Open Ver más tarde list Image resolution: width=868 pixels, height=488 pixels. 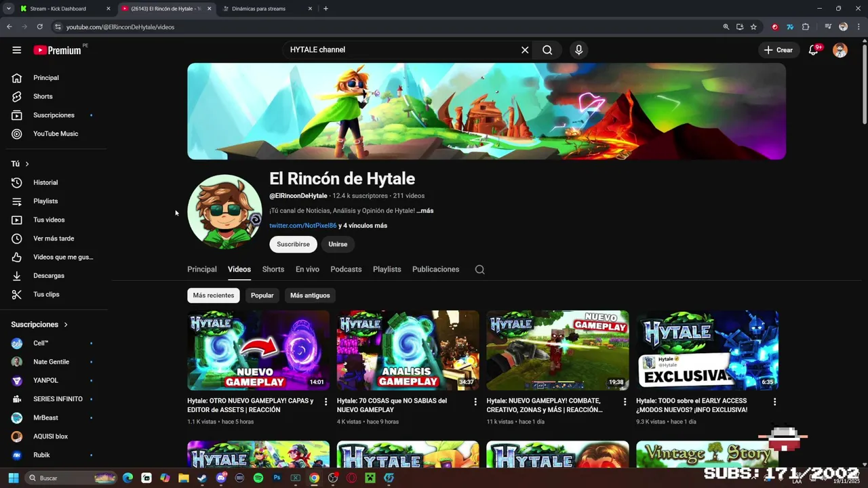tap(54, 239)
